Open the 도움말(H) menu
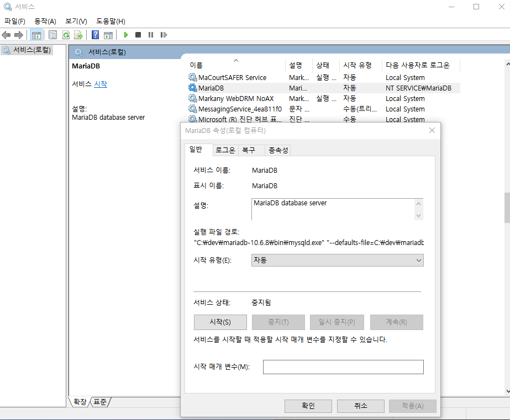 111,21
